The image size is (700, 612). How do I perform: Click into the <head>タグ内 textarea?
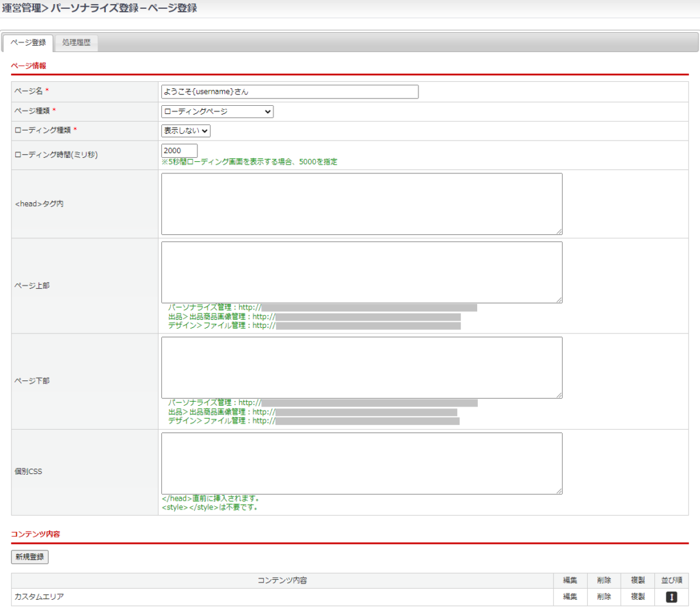[361, 204]
